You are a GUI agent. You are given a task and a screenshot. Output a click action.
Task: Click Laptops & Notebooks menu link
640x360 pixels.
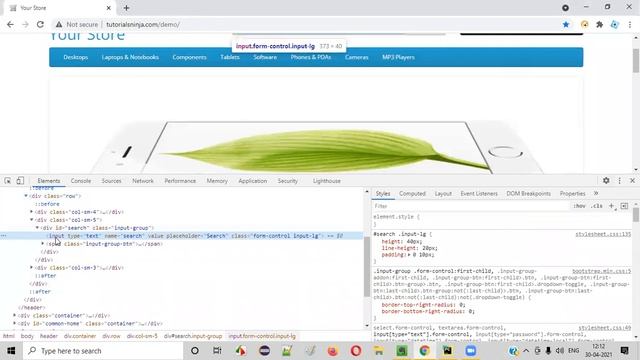(x=130, y=57)
